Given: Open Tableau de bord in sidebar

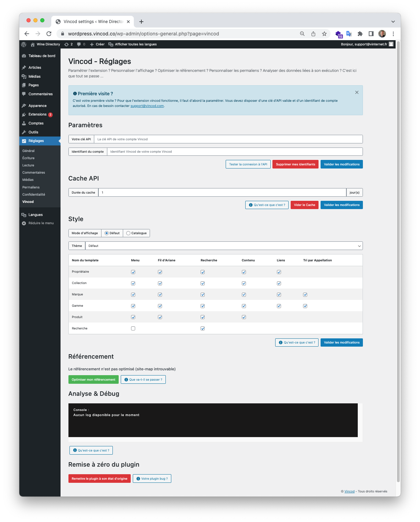Looking at the screenshot, I should tap(40, 56).
